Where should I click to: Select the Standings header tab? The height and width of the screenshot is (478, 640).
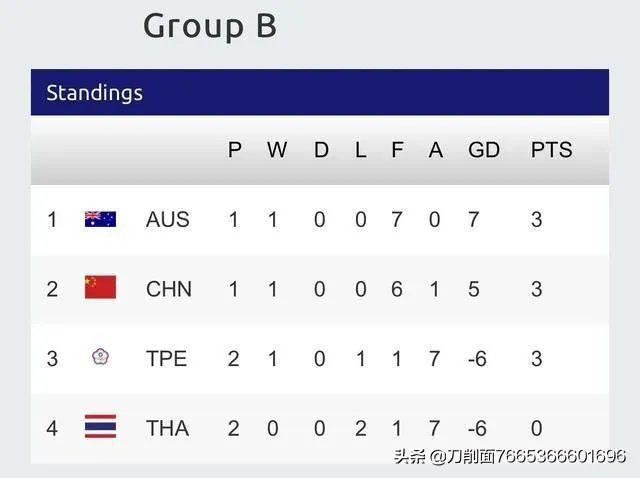point(95,93)
